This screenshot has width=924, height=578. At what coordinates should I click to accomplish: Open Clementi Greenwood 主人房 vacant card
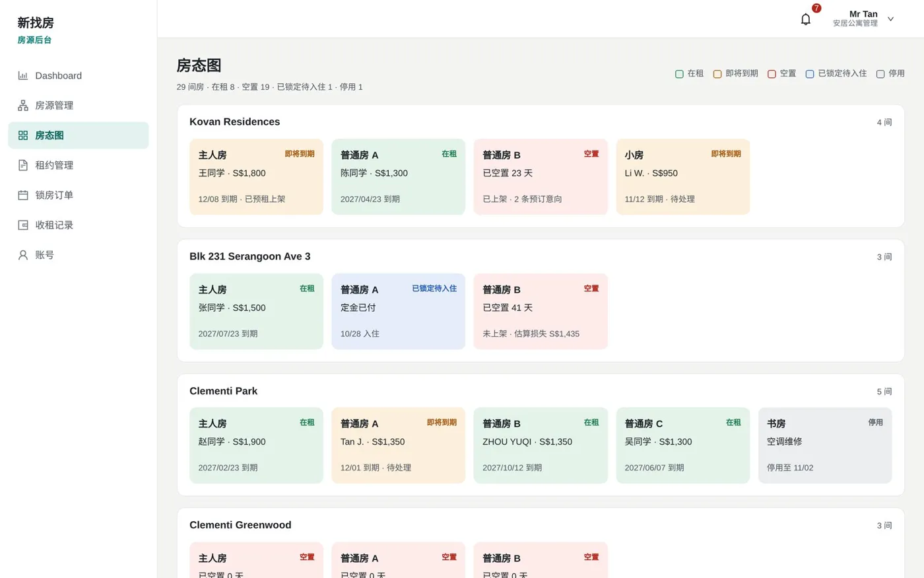point(256,560)
